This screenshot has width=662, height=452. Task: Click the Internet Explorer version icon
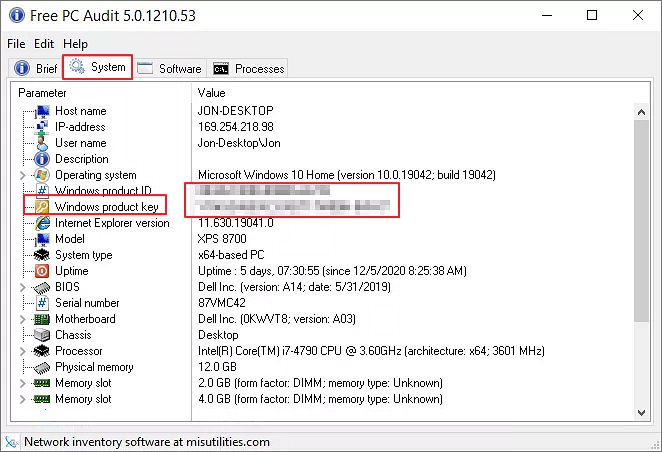(x=42, y=223)
